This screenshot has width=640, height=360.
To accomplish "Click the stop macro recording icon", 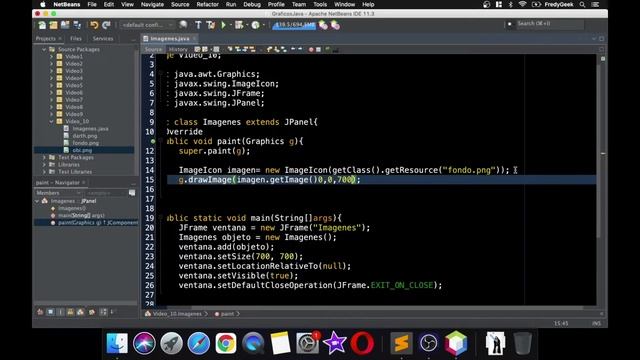I will point(318,49).
